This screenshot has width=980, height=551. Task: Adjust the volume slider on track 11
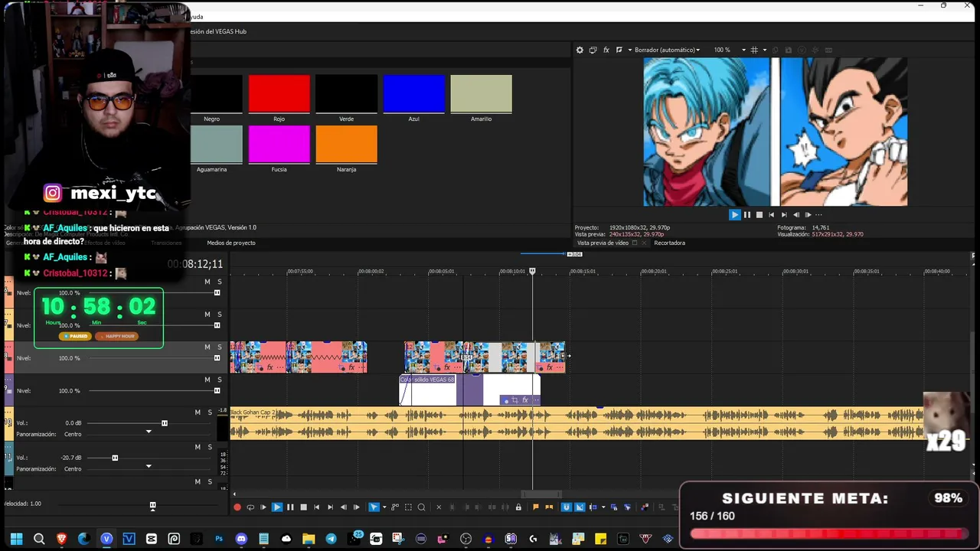tap(115, 458)
